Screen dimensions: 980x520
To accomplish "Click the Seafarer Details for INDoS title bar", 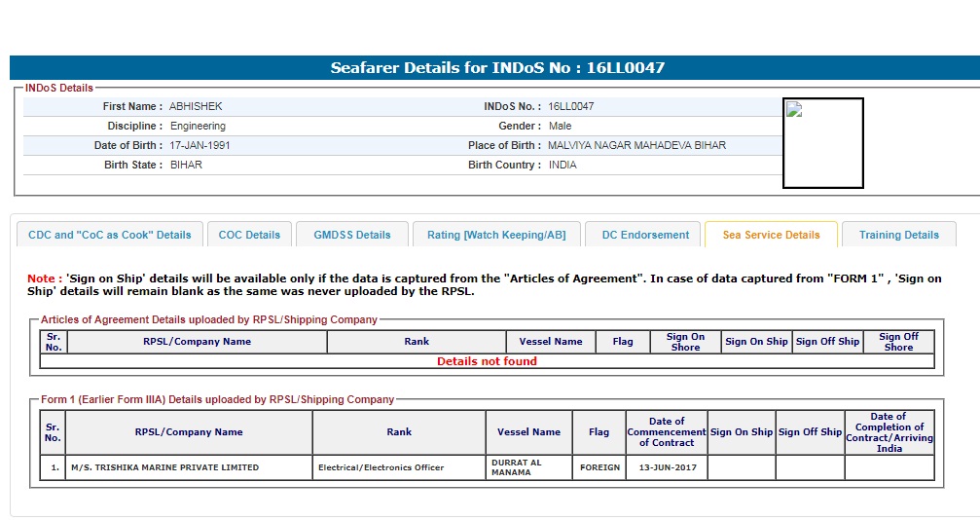I will [496, 68].
